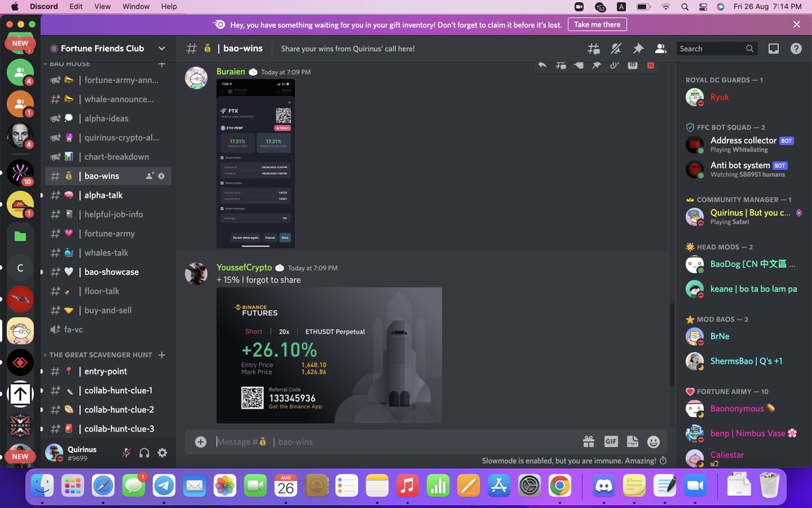Image resolution: width=812 pixels, height=508 pixels.
Task: Copy ID on Buraien's message toolbar
Action: coord(633,66)
